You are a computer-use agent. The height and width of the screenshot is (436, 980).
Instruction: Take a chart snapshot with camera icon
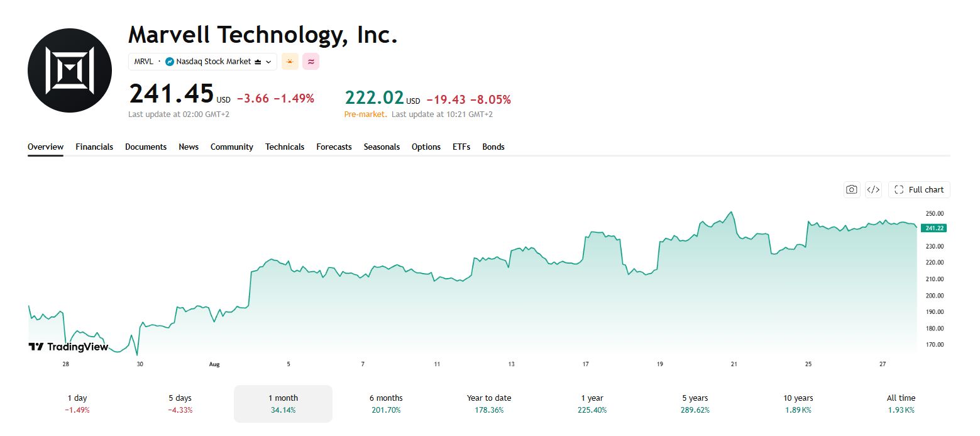(x=852, y=189)
